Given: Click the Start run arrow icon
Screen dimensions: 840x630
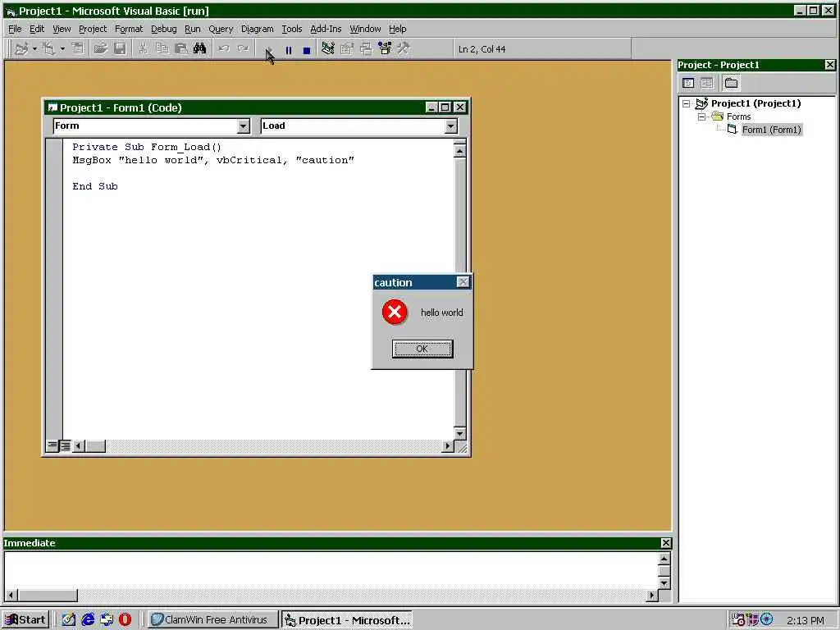Looking at the screenshot, I should tap(269, 50).
